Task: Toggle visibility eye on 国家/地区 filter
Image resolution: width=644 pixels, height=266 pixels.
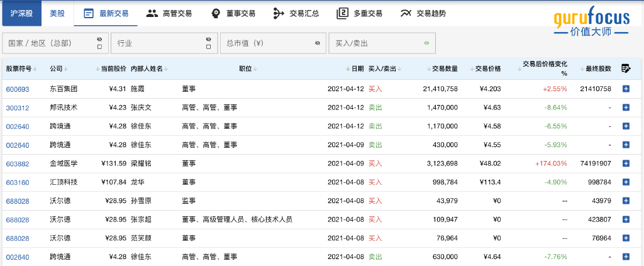Action: click(x=99, y=39)
